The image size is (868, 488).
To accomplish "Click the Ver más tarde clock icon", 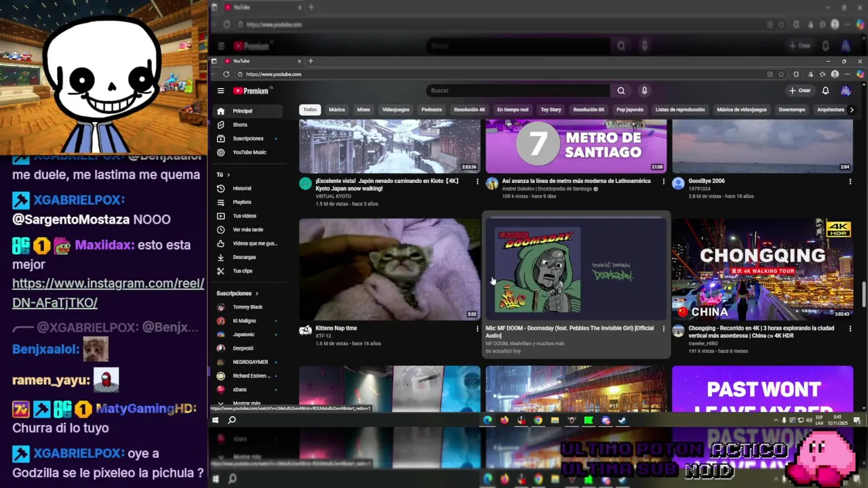I will [x=220, y=230].
